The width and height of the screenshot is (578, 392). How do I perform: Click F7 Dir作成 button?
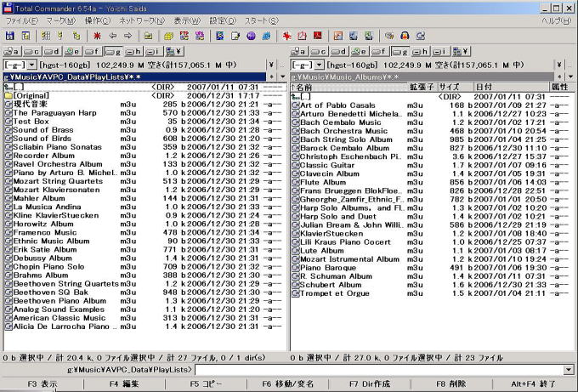click(370, 384)
